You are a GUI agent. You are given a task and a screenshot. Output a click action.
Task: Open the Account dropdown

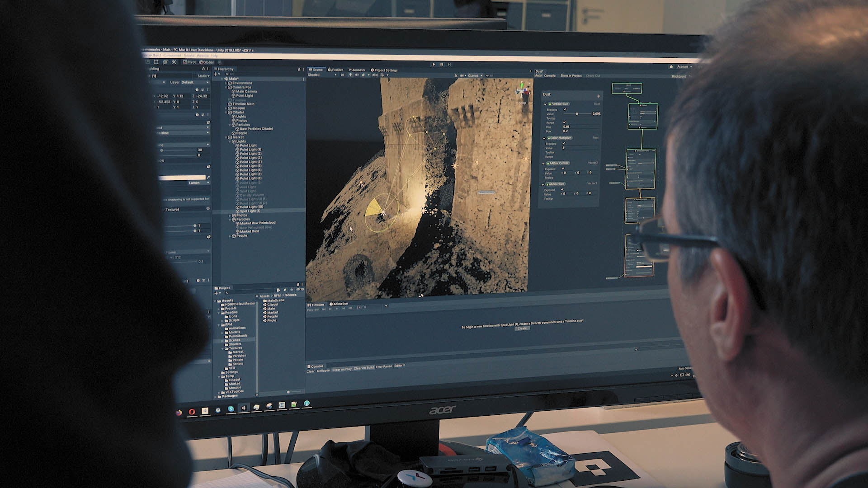tap(684, 66)
